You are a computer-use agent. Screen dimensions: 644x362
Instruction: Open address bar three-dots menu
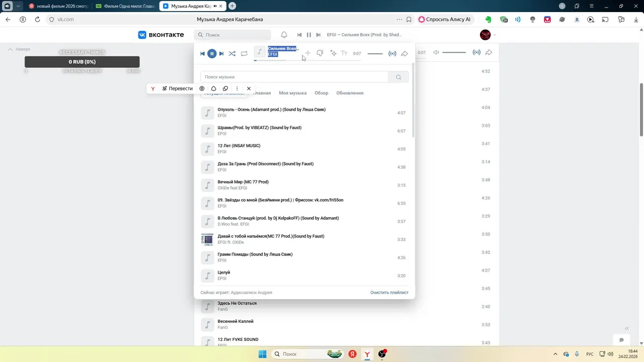point(399,20)
